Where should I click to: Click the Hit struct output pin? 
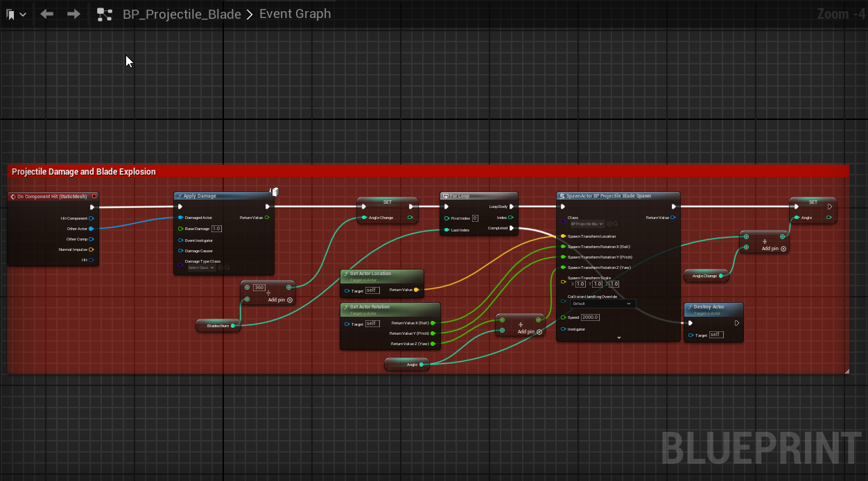(x=92, y=260)
